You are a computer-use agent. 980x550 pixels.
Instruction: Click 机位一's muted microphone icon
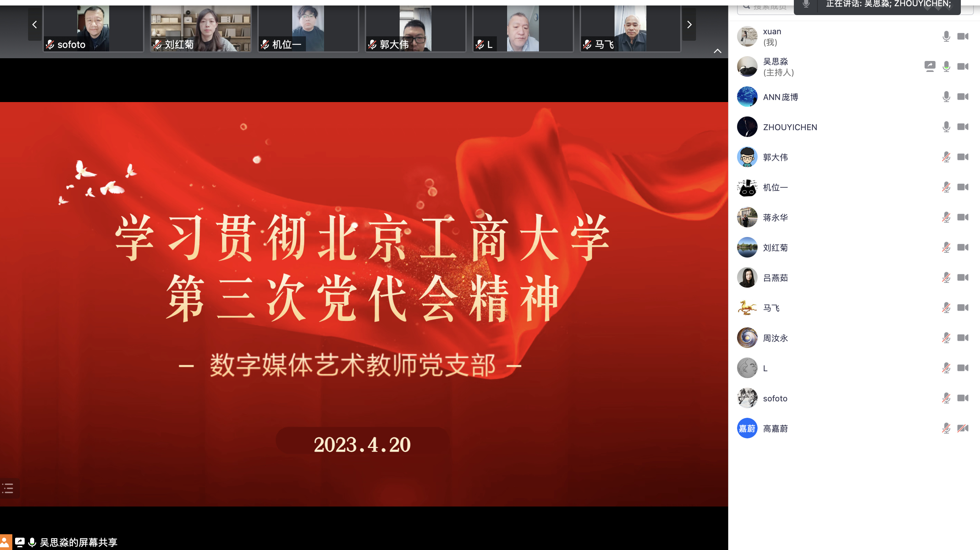pos(946,187)
